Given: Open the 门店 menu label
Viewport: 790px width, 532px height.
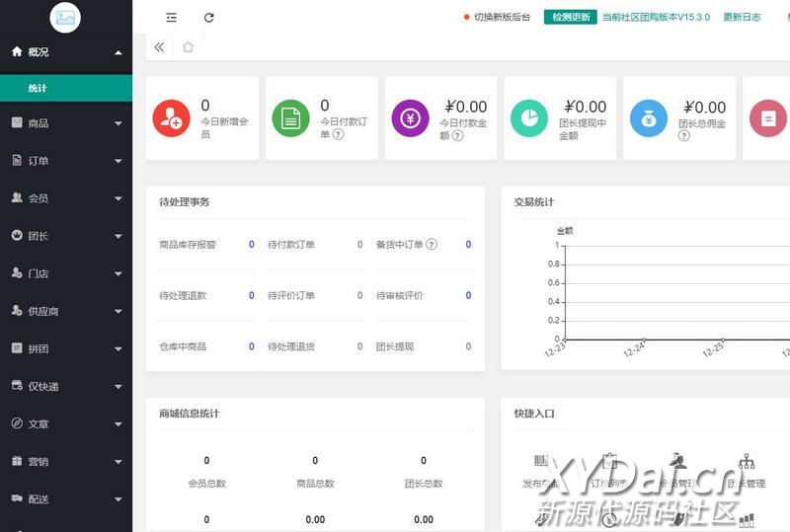Looking at the screenshot, I should click(39, 273).
